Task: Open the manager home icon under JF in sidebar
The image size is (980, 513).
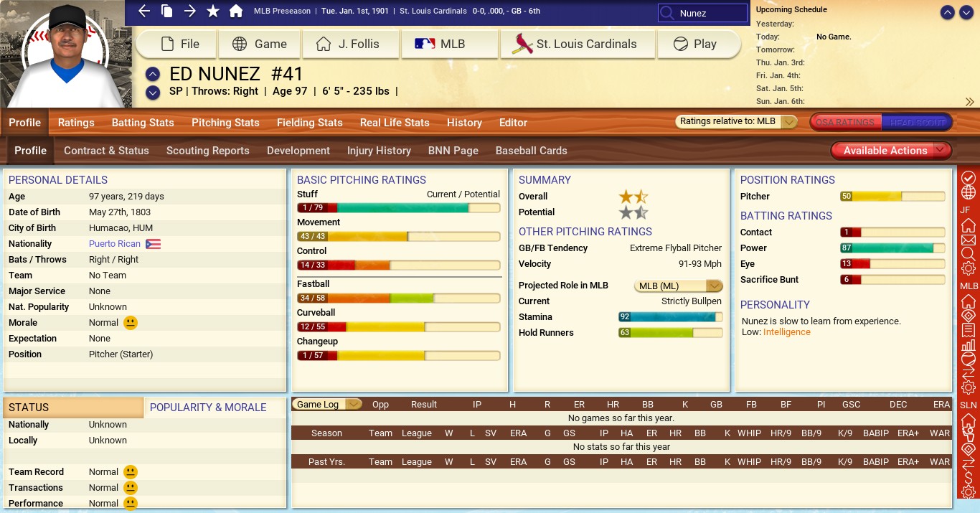Action: 969,225
